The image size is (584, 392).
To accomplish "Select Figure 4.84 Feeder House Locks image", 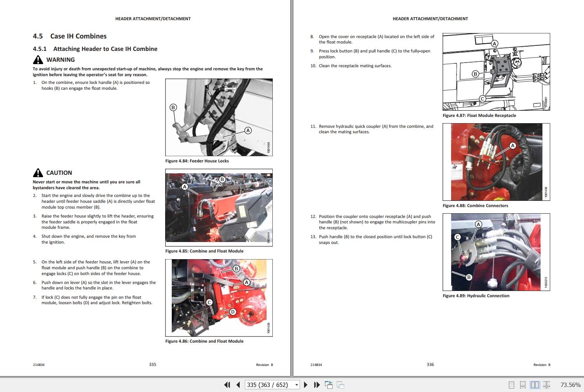I will (219, 117).
